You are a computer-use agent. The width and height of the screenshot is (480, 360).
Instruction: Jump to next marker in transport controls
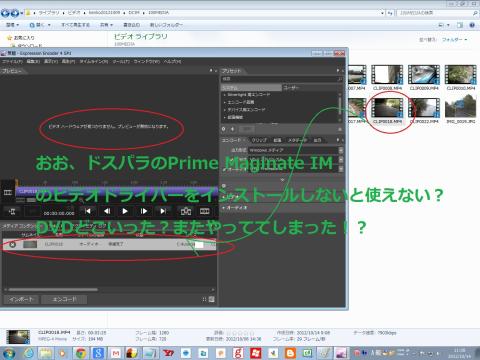tap(163, 211)
